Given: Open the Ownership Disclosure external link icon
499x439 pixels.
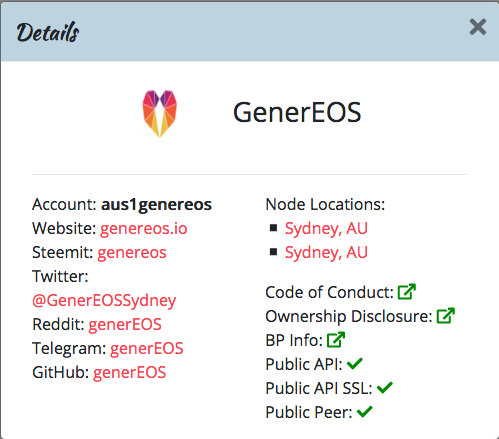Looking at the screenshot, I should [x=446, y=316].
